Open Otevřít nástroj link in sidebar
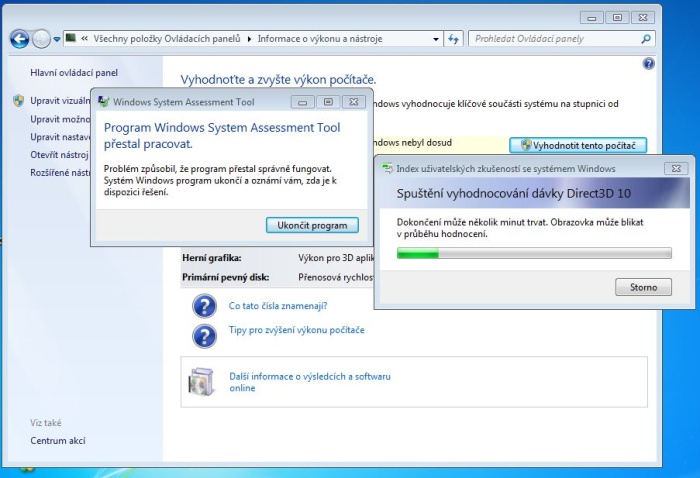 (60, 155)
